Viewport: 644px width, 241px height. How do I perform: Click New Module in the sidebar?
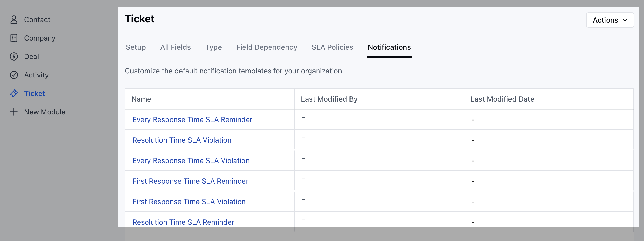(45, 112)
